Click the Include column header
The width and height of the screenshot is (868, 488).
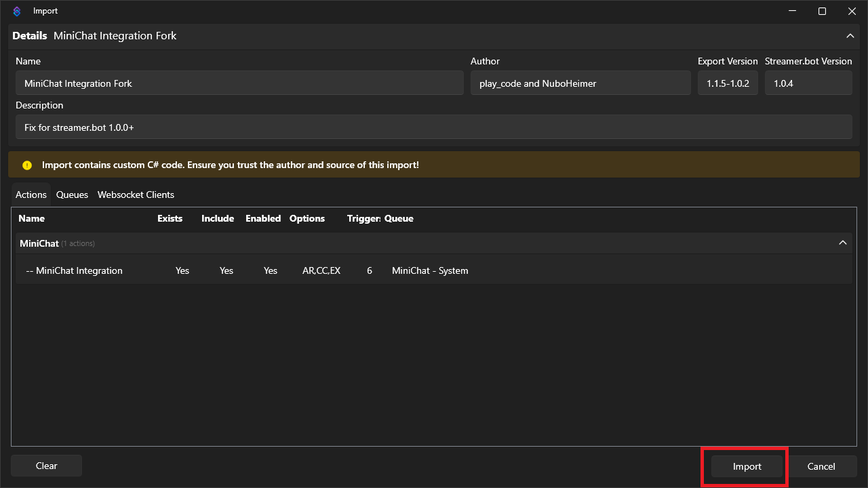click(x=218, y=218)
